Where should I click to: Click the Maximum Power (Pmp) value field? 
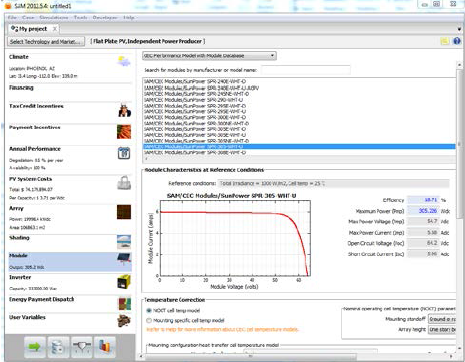point(423,211)
